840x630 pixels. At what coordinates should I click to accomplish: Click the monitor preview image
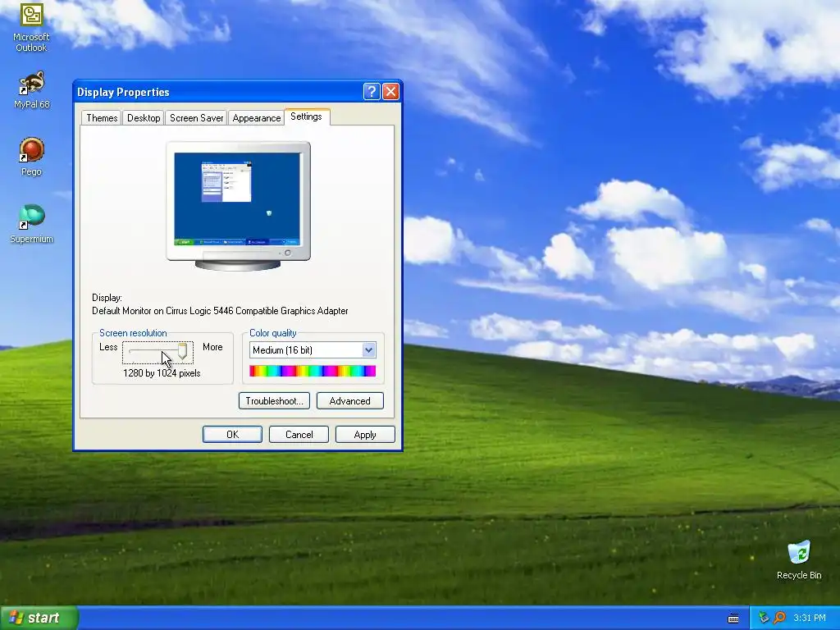(x=239, y=206)
